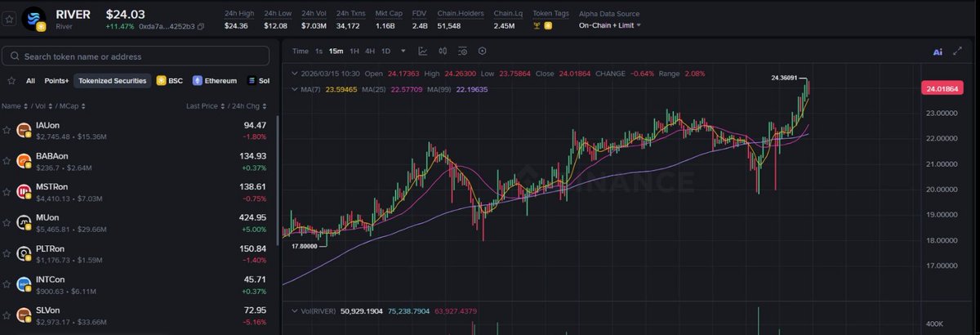Viewport: 980px width, 335px height.
Task: Open the IAUon token logo
Action: click(24, 129)
